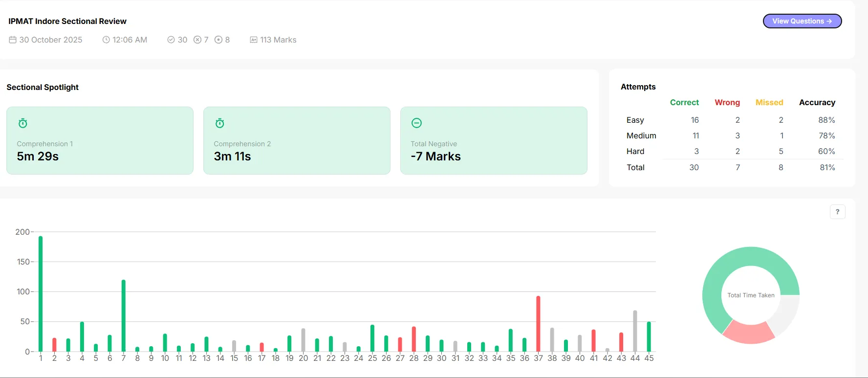868x378 pixels.
Task: Click the 81% total accuracy value
Action: pyautogui.click(x=827, y=167)
